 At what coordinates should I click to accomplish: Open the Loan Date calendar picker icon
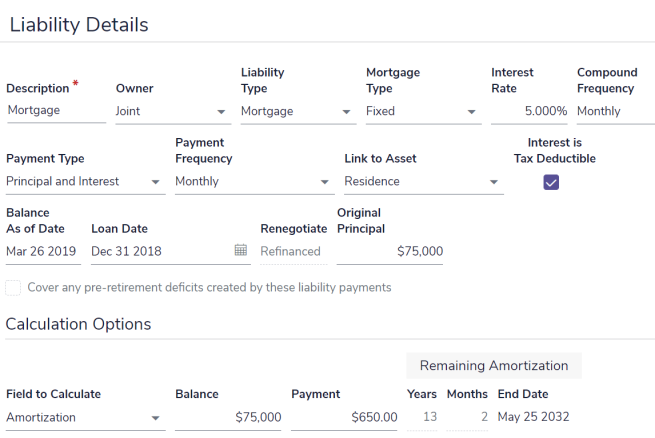click(x=241, y=250)
